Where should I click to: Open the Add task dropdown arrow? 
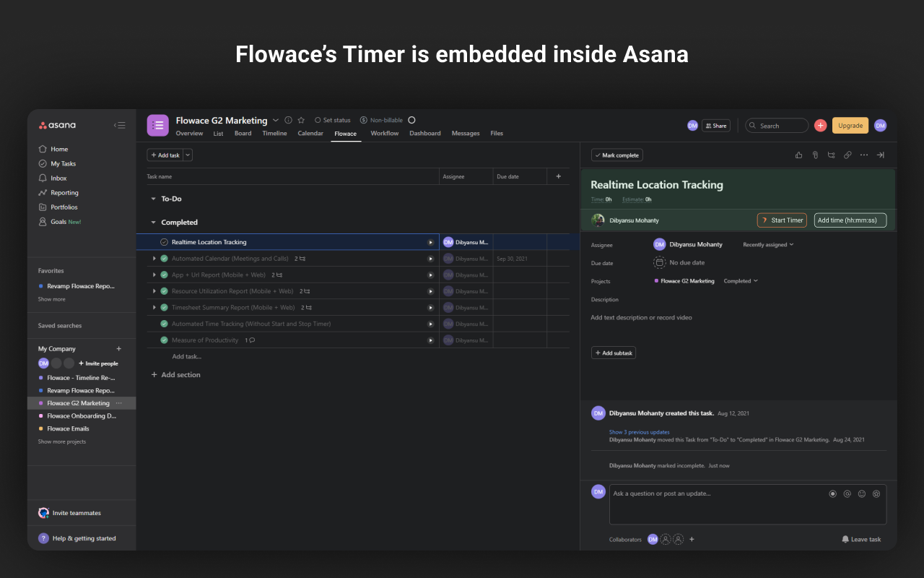(188, 155)
